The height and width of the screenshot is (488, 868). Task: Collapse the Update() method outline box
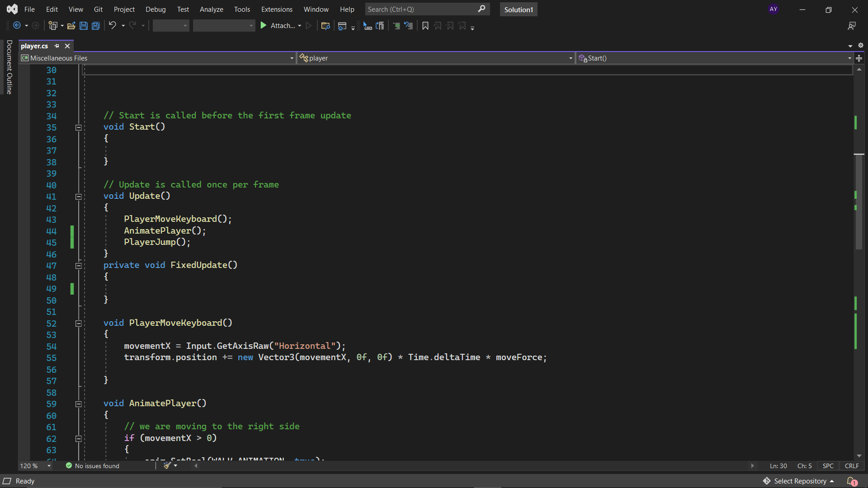tap(78, 197)
